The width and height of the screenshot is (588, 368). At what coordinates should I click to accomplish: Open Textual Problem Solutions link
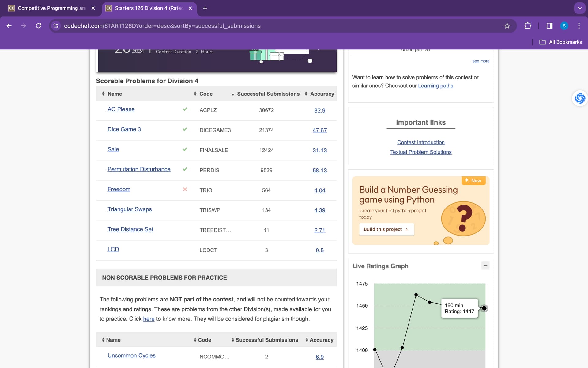420,152
